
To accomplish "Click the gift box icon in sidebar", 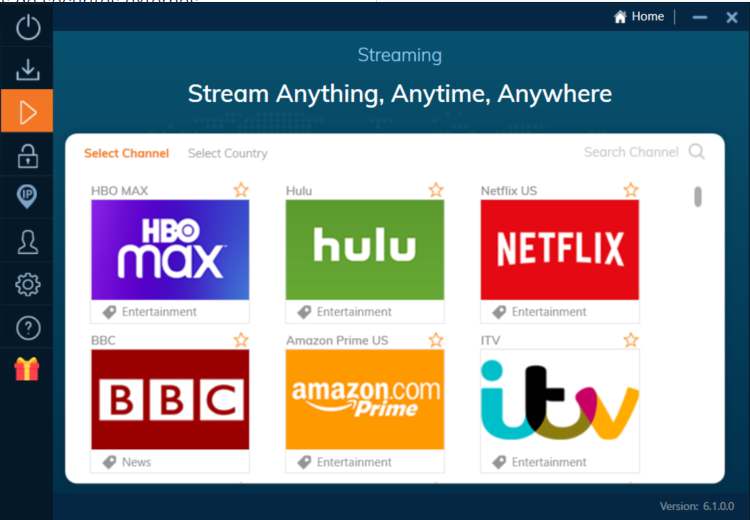I will coord(27,369).
